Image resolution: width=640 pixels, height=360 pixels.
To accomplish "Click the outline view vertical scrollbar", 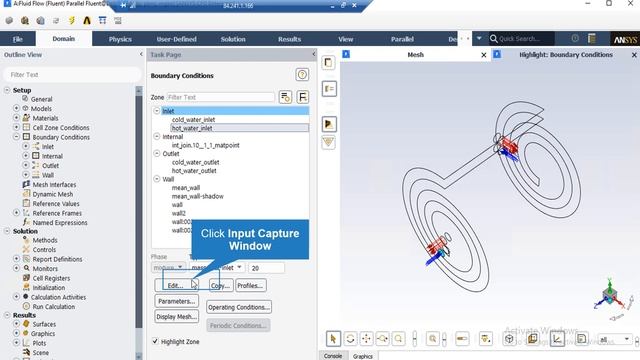I will (x=139, y=223).
